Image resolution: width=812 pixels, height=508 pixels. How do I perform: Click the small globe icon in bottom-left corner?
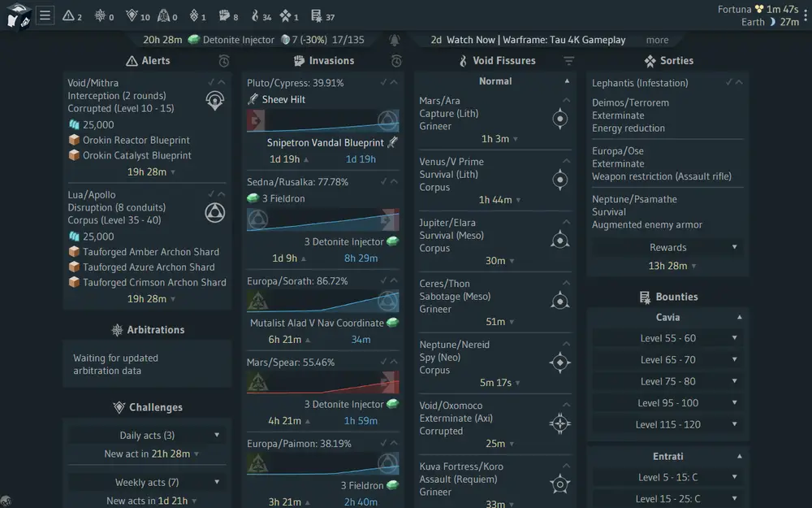click(5, 501)
